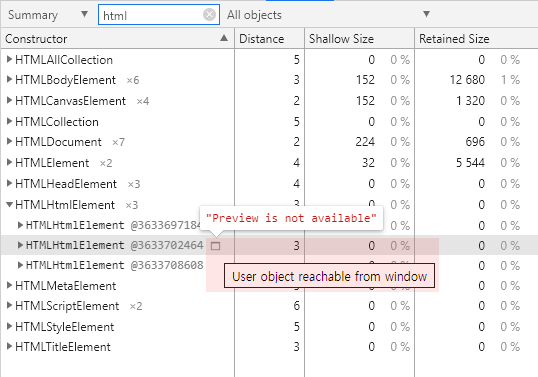Viewport: 538px width, 377px height.
Task: Expand the HTMLHeadElement row
Action: 10,184
